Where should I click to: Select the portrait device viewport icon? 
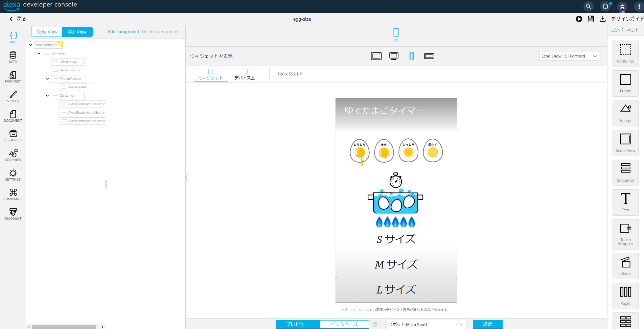[412, 56]
